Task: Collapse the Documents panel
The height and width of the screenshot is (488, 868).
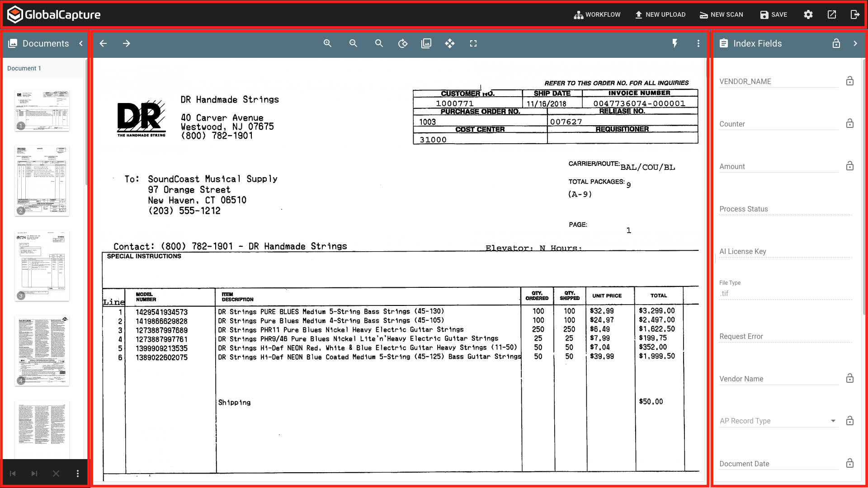Action: pos(81,43)
